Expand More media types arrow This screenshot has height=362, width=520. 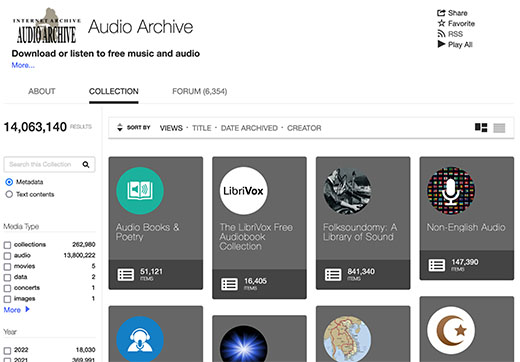click(x=27, y=309)
